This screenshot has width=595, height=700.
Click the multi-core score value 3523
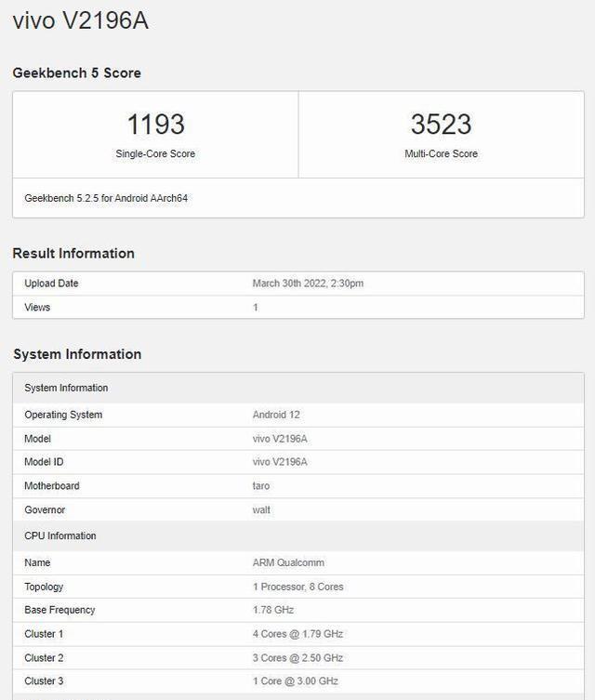click(x=441, y=124)
